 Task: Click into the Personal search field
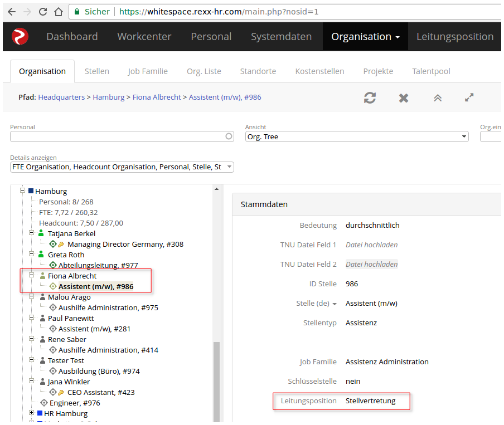[122, 136]
